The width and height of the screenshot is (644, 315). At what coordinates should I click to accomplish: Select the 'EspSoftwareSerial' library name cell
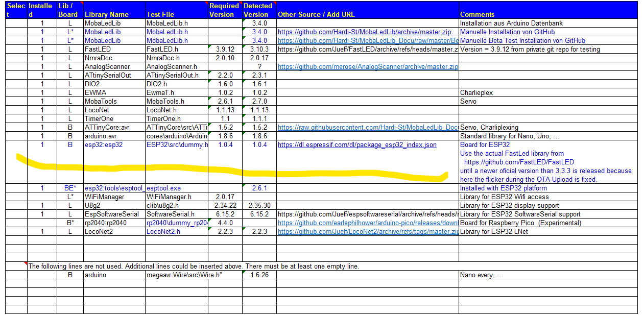[114, 214]
